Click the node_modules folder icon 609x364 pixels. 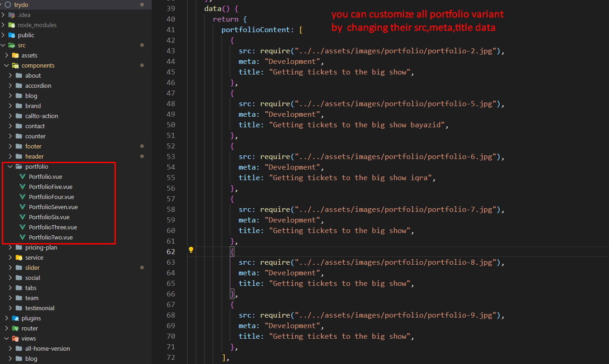click(x=11, y=25)
